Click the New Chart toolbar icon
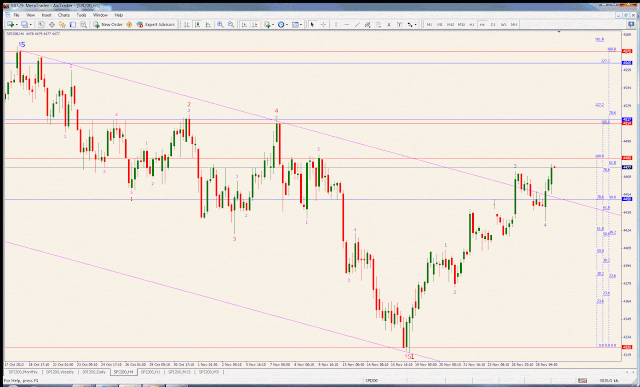Screen dimensions: 640x387 pyautogui.click(x=11, y=24)
